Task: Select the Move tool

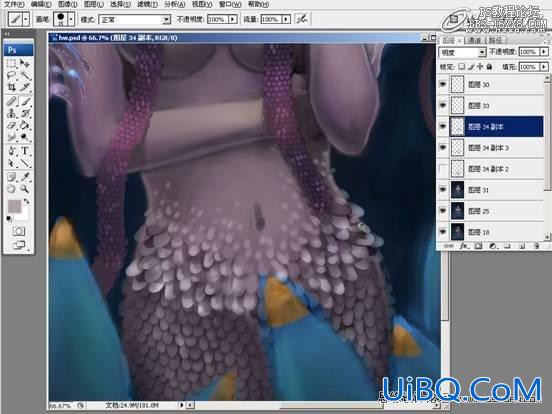Action: coord(24,64)
